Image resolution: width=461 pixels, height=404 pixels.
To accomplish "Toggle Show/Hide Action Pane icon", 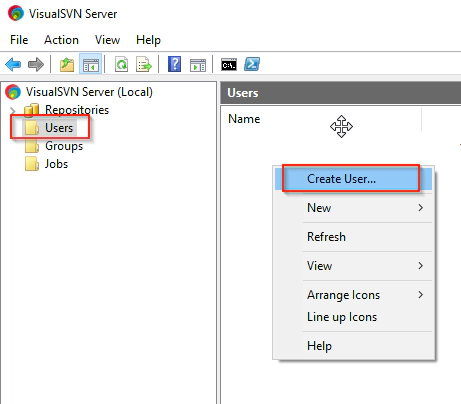I will click(198, 65).
